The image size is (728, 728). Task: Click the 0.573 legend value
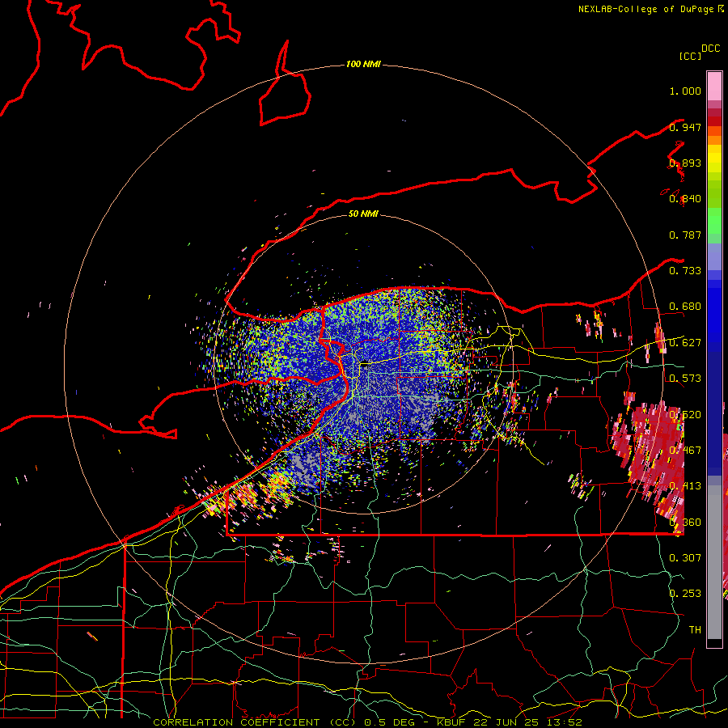point(685,379)
